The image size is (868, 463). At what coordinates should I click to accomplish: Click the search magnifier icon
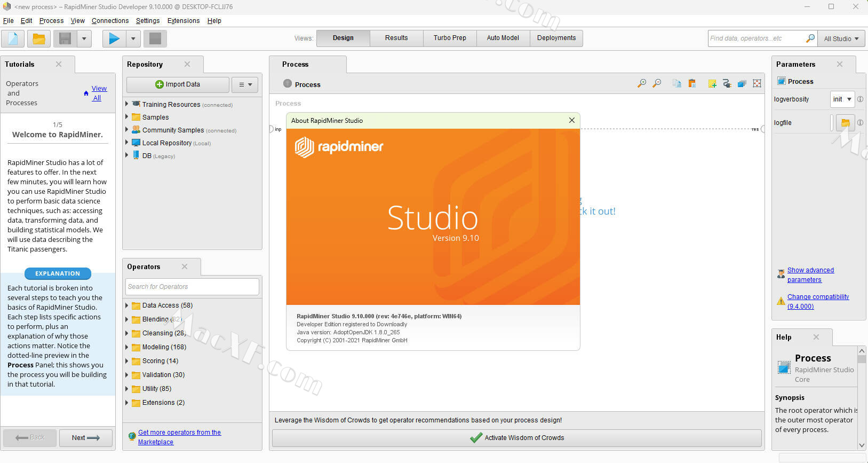[x=810, y=38]
